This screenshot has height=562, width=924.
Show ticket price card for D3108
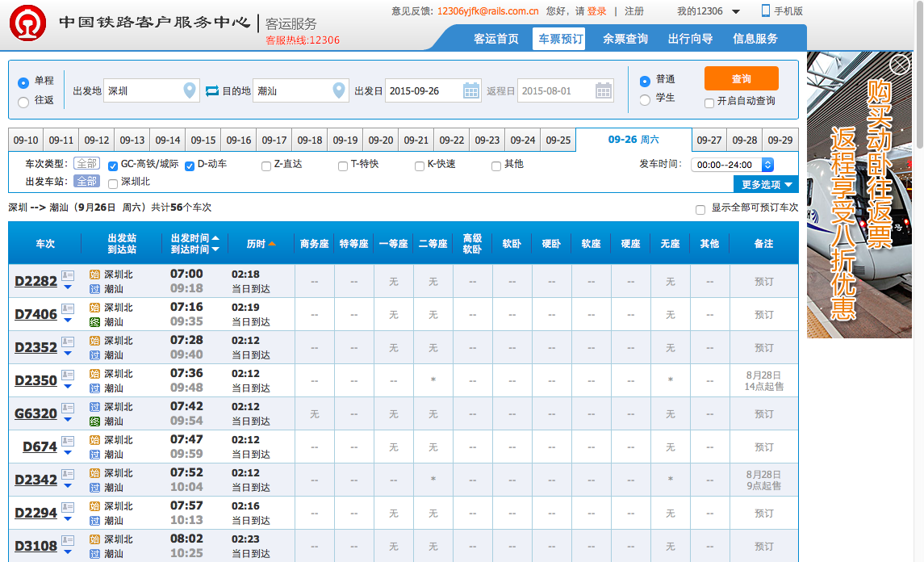point(68,539)
